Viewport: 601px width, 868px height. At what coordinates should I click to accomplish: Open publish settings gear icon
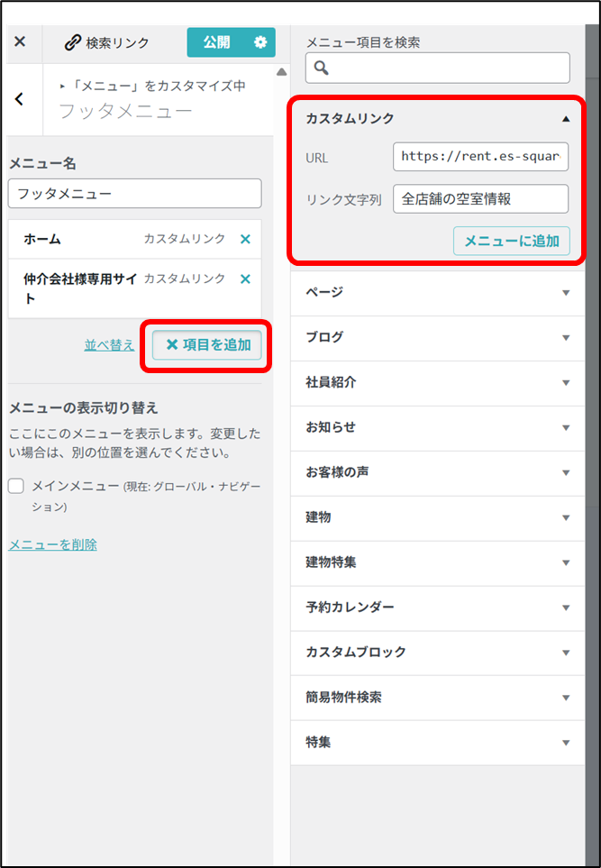coord(260,42)
